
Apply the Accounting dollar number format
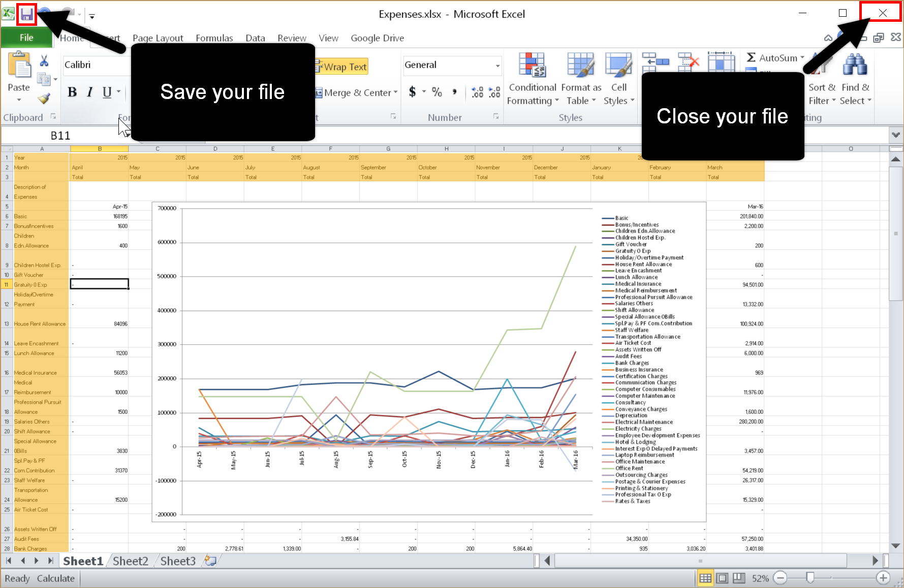(412, 92)
